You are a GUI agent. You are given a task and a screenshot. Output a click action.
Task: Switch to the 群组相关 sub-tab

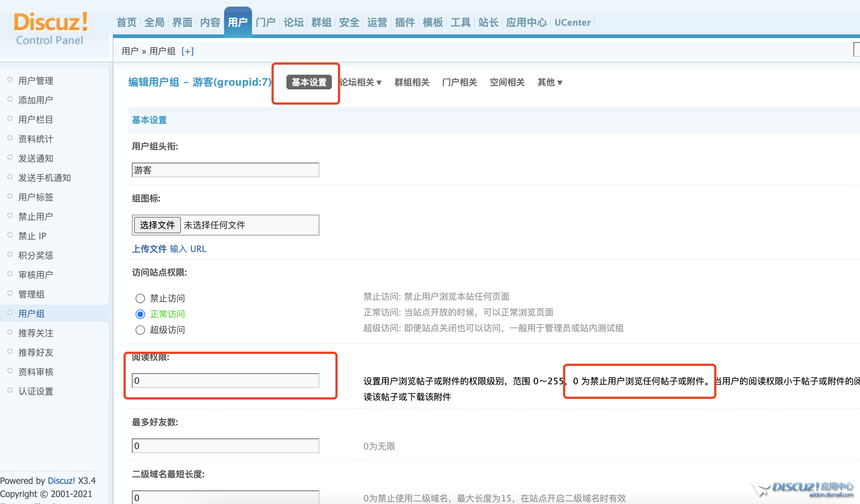point(412,82)
